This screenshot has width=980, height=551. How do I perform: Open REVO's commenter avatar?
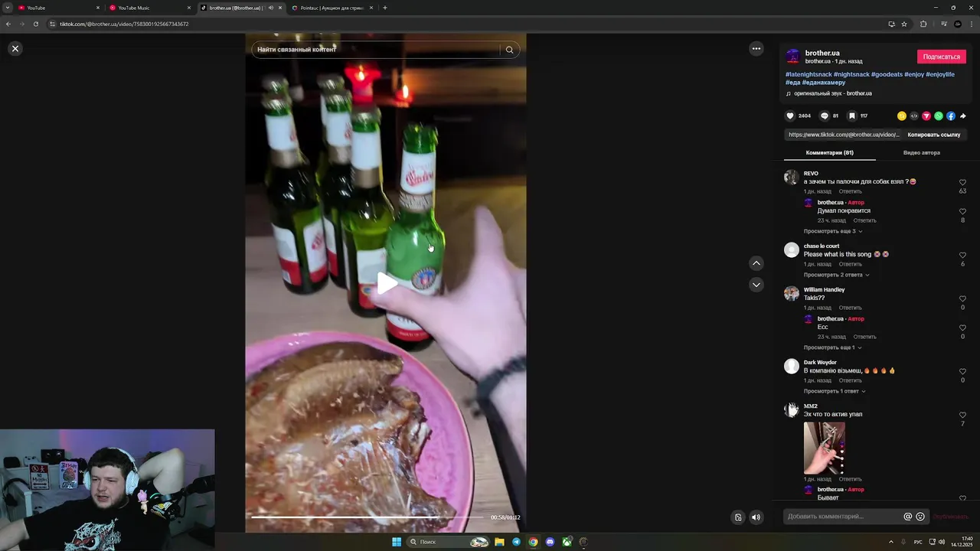(x=792, y=178)
